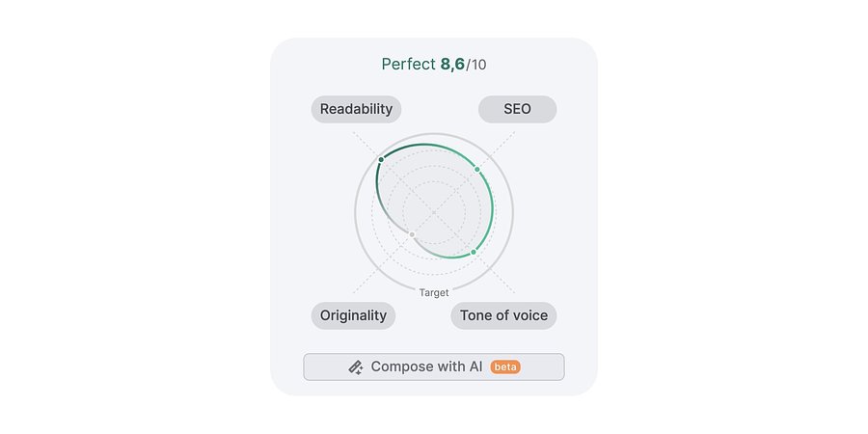Open the Tone of voice category

pyautogui.click(x=503, y=315)
